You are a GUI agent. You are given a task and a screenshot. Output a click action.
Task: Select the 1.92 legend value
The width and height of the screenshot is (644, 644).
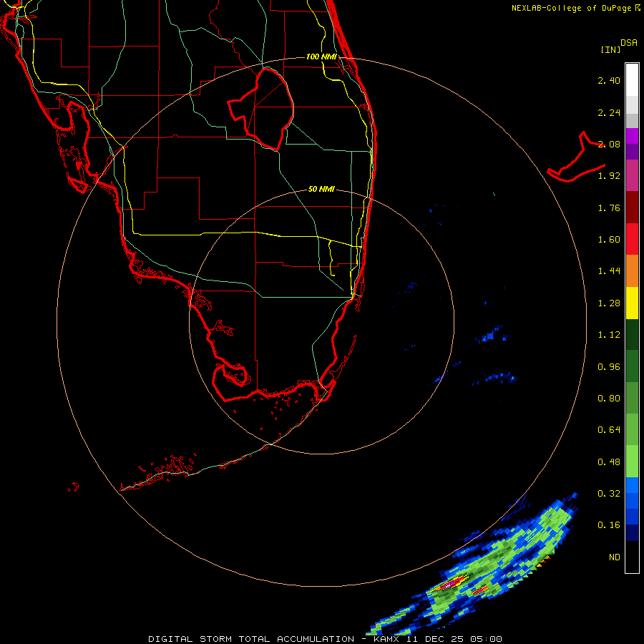pyautogui.click(x=609, y=176)
